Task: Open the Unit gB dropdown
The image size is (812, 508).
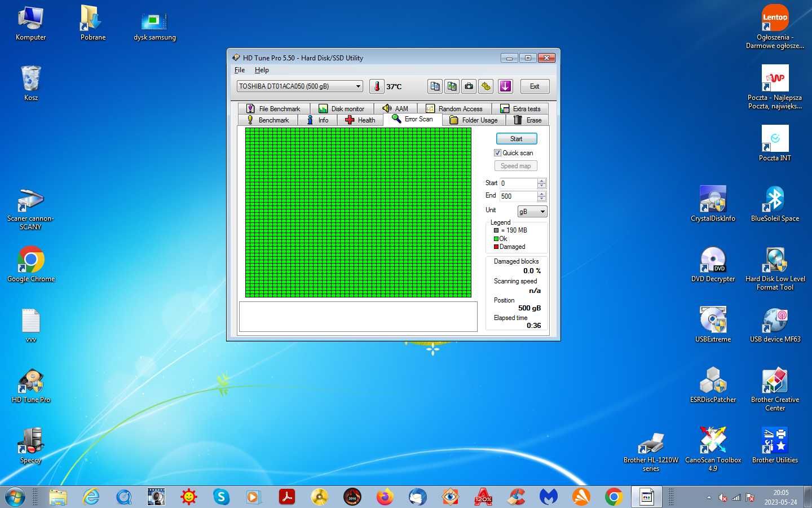Action: [532, 212]
